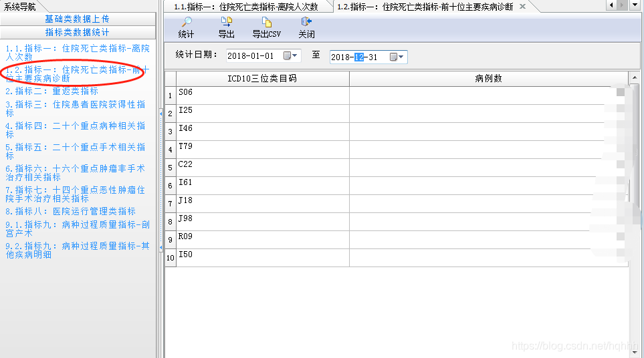Click row header number 10
This screenshot has width=644, height=358.
pos(171,258)
